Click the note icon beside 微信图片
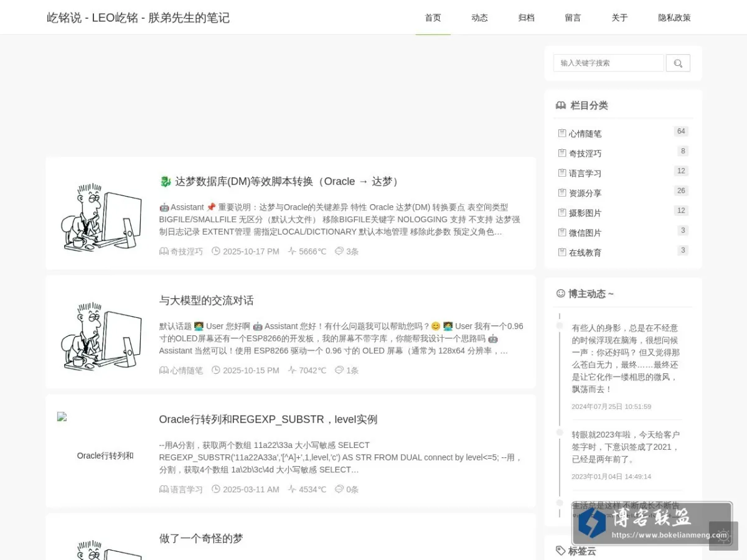 [x=562, y=233]
